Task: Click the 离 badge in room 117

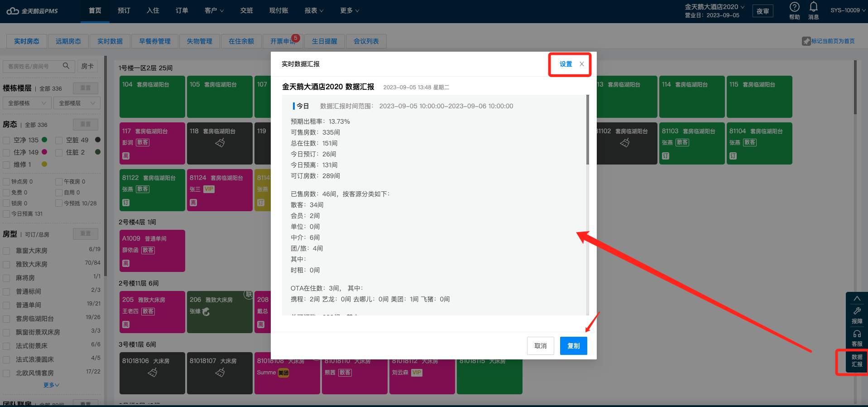Action: tap(126, 156)
